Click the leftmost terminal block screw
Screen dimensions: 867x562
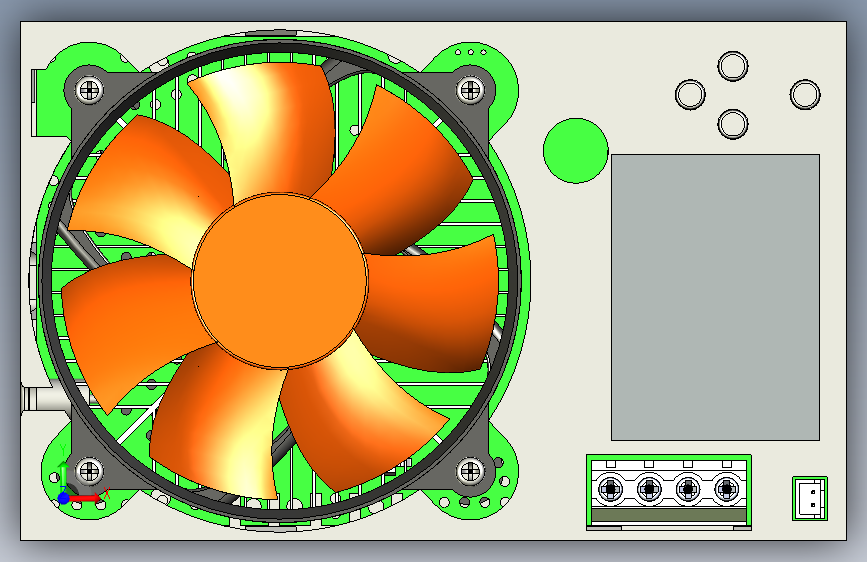click(610, 489)
